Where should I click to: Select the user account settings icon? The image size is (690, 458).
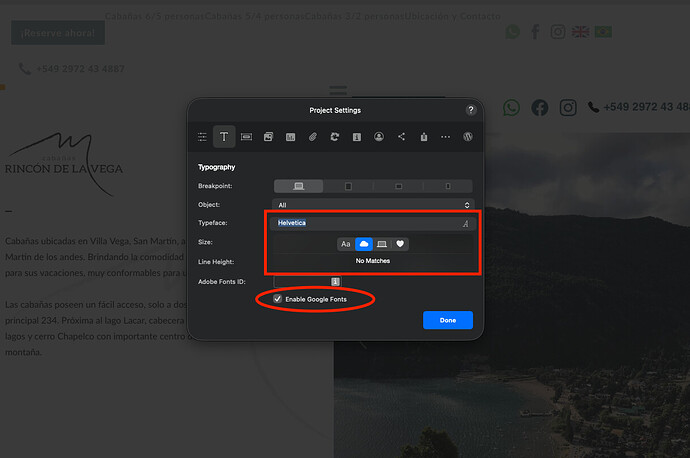coord(379,137)
